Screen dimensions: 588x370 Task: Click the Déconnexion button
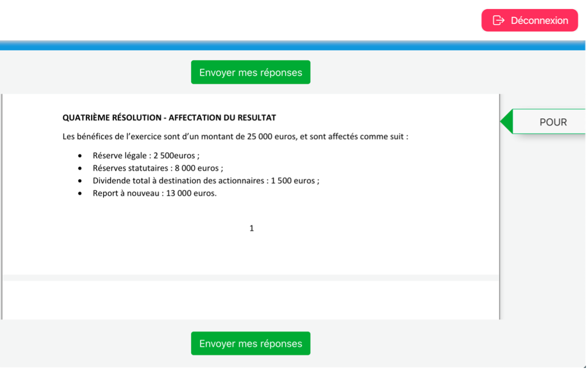(x=530, y=20)
